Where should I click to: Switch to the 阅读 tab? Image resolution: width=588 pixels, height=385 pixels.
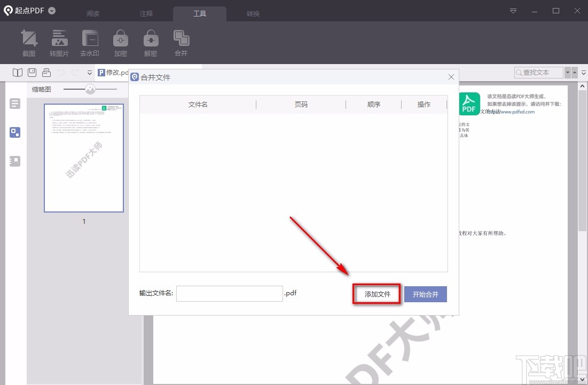coord(93,13)
